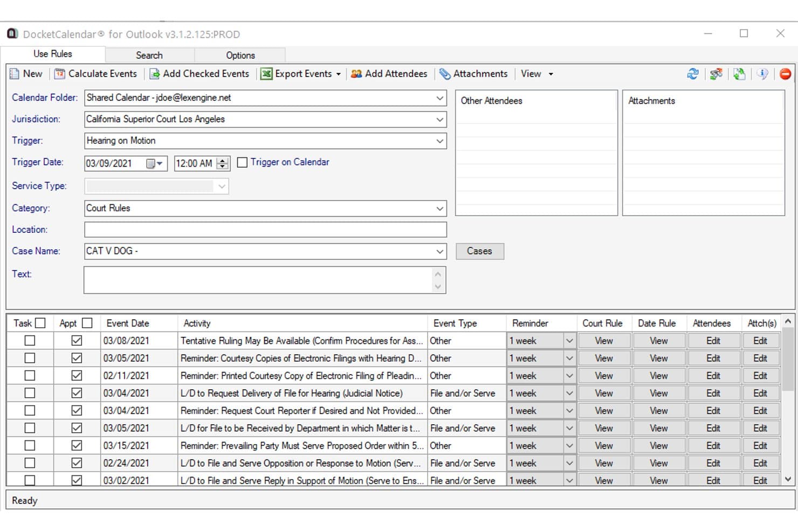The width and height of the screenshot is (798, 532).
Task: Click Atch(s) Edit for the 02/24/2021 row
Action: [760, 463]
